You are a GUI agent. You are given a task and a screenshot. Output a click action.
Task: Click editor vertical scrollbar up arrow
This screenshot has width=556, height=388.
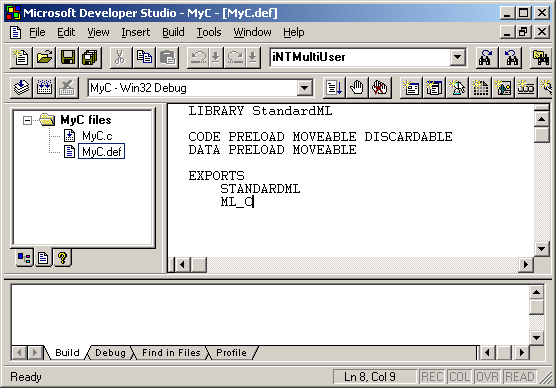coord(541,119)
